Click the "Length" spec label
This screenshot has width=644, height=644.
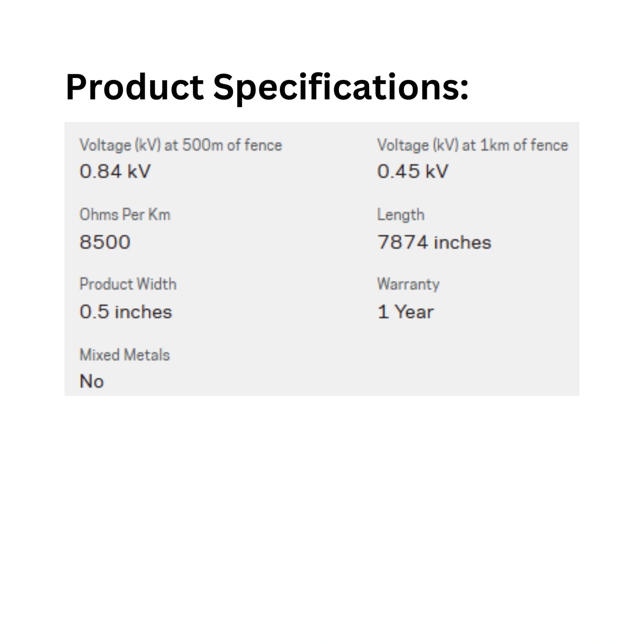click(x=401, y=215)
